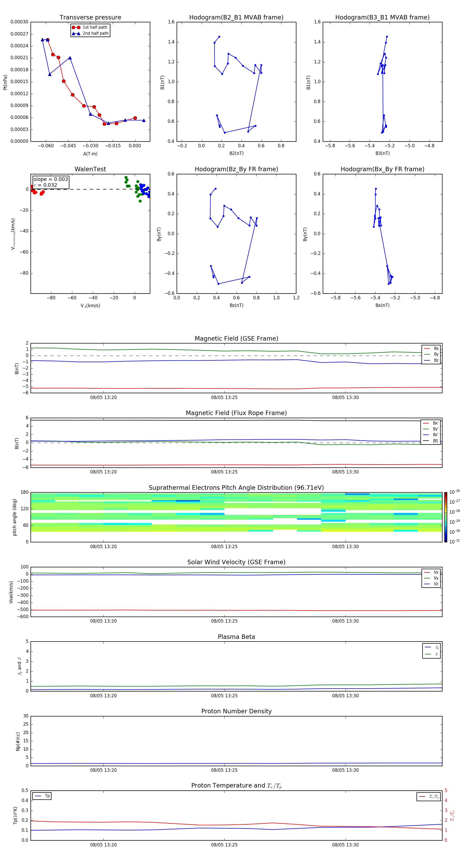Viewport: 473px width, 868px height.
Task: Click the "Transverse pressure" plot title
Action: coord(90,18)
